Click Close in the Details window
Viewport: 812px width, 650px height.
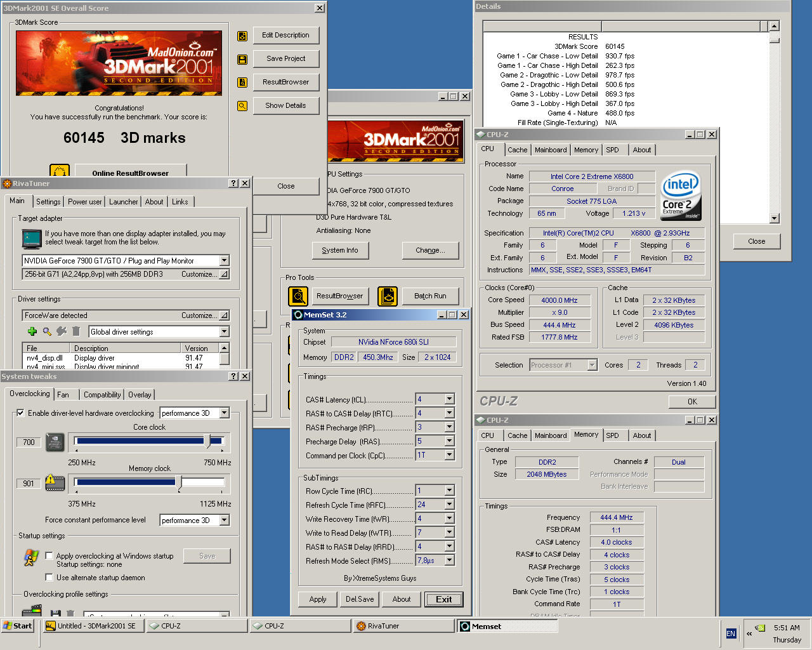coord(757,241)
